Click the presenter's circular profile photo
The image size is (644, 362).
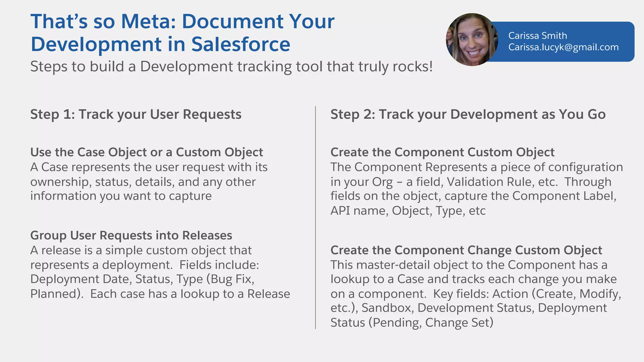[472, 40]
